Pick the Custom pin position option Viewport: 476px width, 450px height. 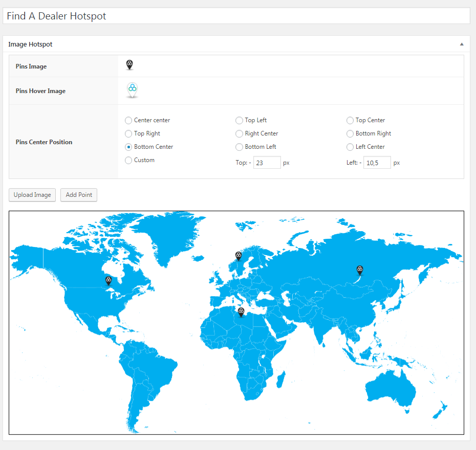pyautogui.click(x=128, y=161)
